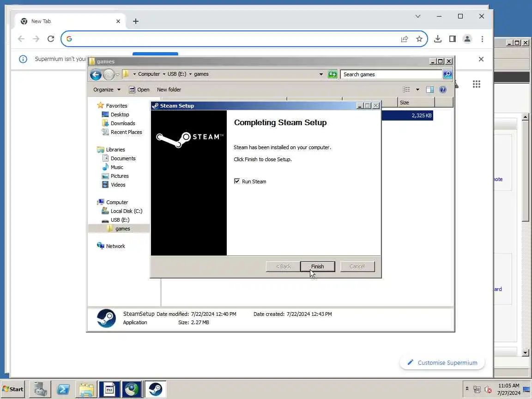Select USB (E:) drive in tree
The image size is (532, 399).
point(116,220)
